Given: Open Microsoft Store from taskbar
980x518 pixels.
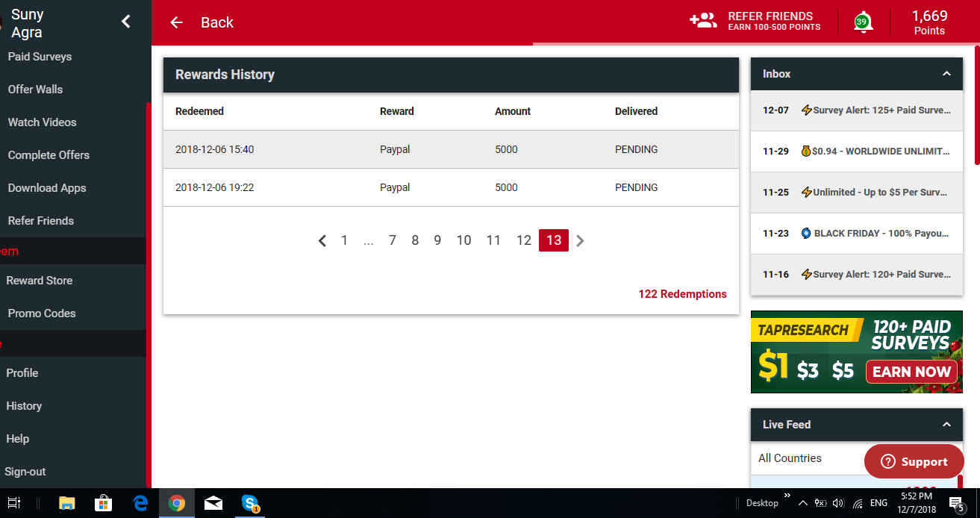Looking at the screenshot, I should tap(104, 503).
